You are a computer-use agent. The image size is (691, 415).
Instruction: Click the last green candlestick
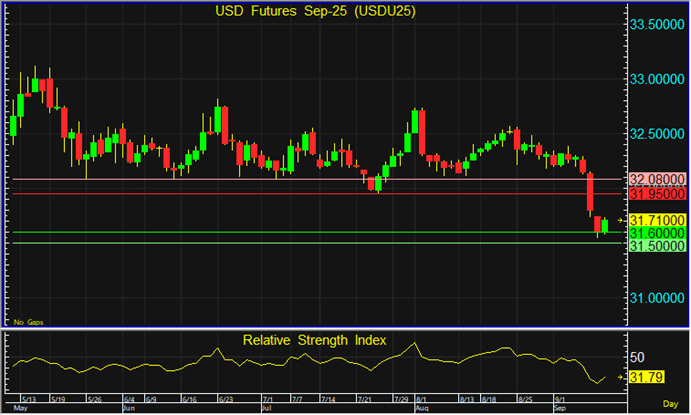click(x=605, y=225)
